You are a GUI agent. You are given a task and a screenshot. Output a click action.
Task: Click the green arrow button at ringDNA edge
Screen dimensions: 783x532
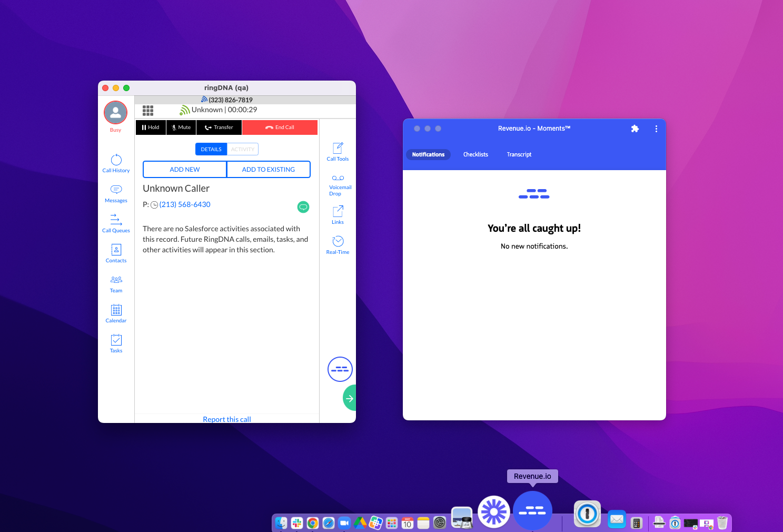coord(349,398)
